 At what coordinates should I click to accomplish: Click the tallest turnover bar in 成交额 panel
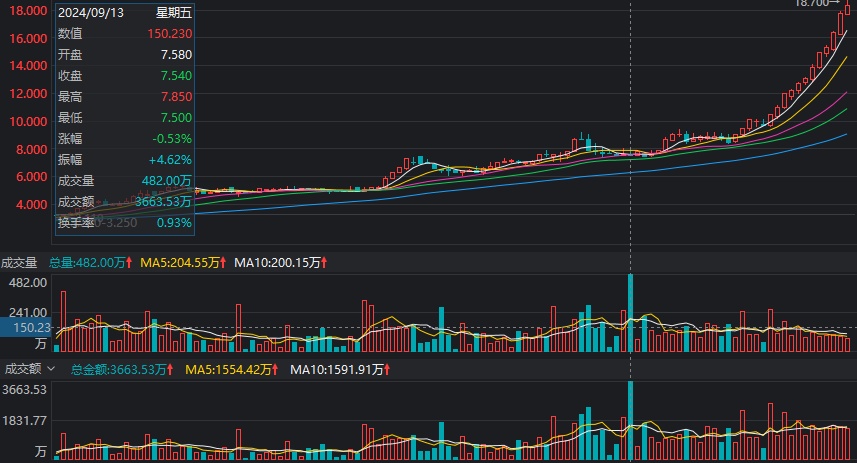[630, 419]
